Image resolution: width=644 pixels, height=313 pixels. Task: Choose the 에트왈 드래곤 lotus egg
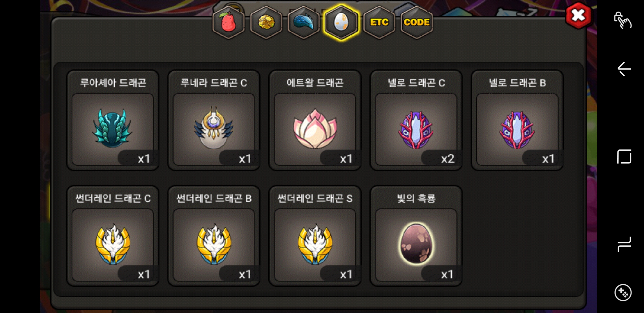(315, 120)
